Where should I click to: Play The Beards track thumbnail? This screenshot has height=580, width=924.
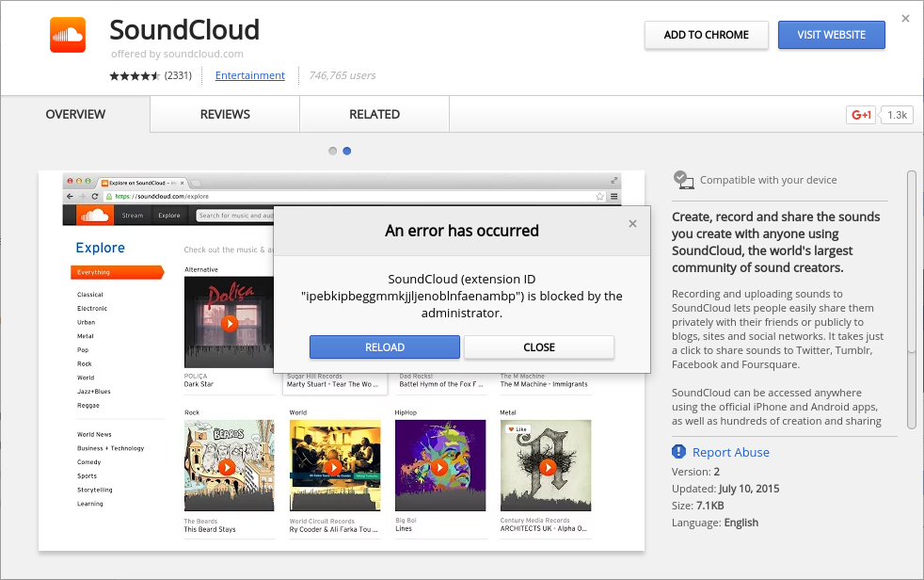tap(227, 467)
